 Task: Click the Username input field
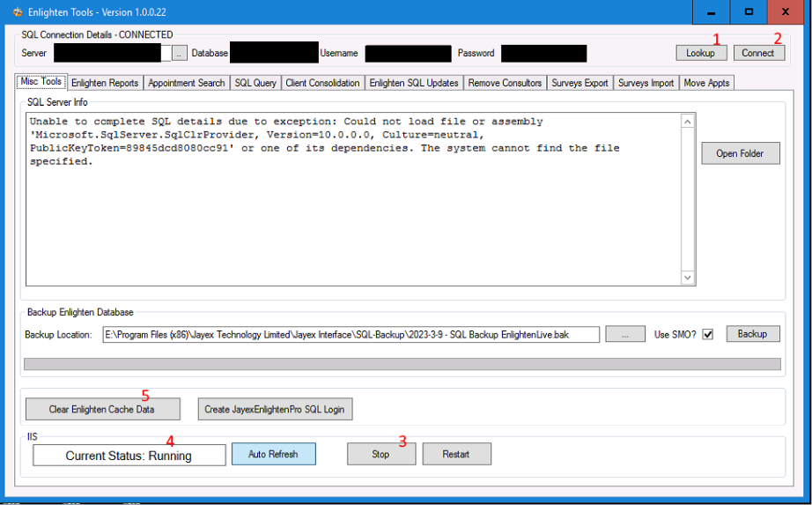pos(408,54)
